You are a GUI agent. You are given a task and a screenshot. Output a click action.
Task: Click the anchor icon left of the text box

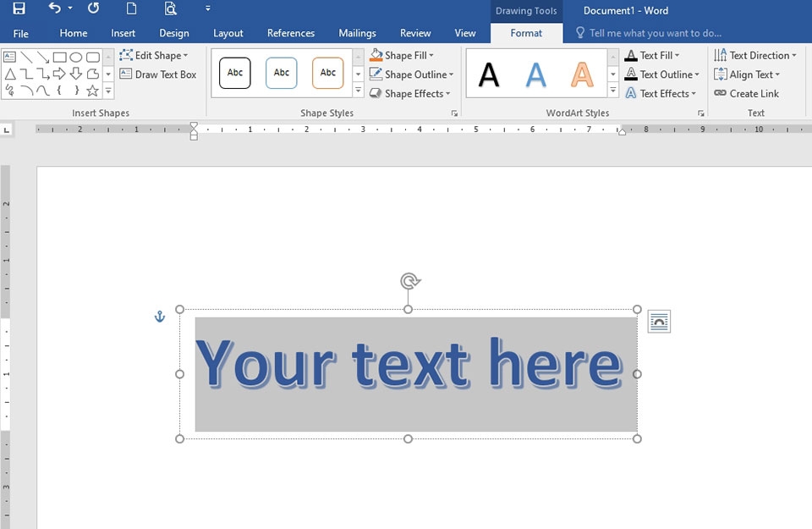pyautogui.click(x=159, y=317)
